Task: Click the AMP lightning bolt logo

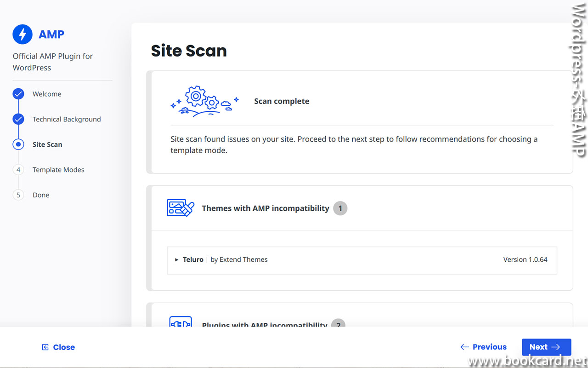Action: [22, 34]
